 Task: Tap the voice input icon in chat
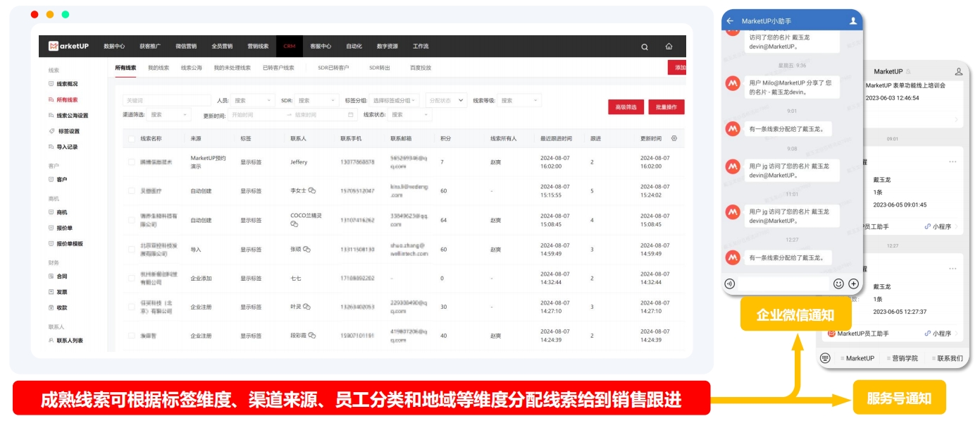(x=730, y=283)
